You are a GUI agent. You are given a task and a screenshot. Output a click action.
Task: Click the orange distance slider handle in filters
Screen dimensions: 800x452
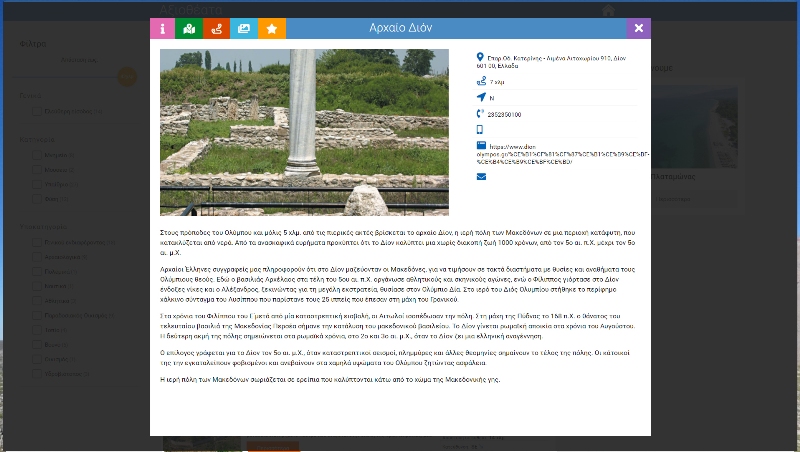click(127, 77)
